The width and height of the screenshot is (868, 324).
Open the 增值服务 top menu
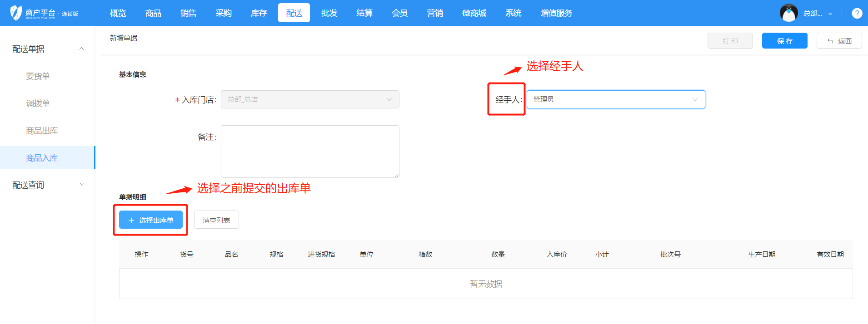click(556, 13)
